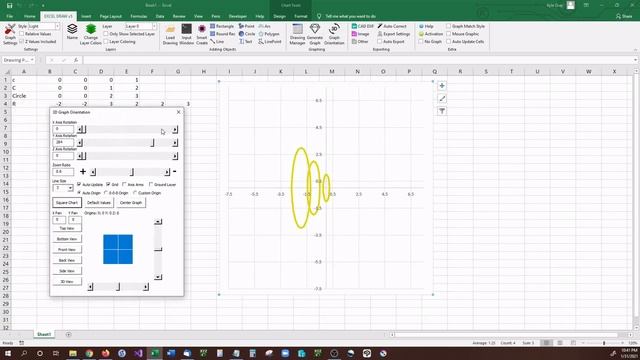Expand the Line Size dropdown

70,188
